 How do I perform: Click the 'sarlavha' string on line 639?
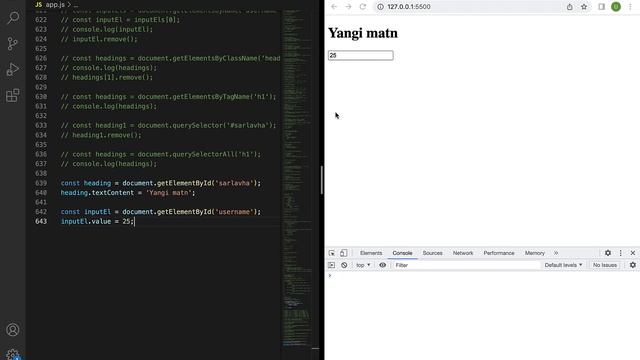234,183
